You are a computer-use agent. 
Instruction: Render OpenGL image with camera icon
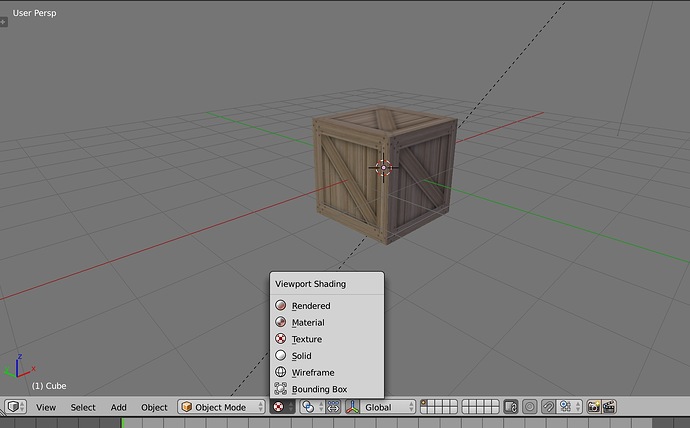pos(594,407)
